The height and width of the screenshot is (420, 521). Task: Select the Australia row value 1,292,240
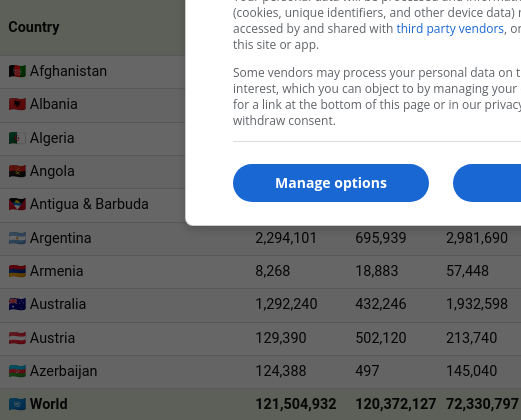[286, 304]
